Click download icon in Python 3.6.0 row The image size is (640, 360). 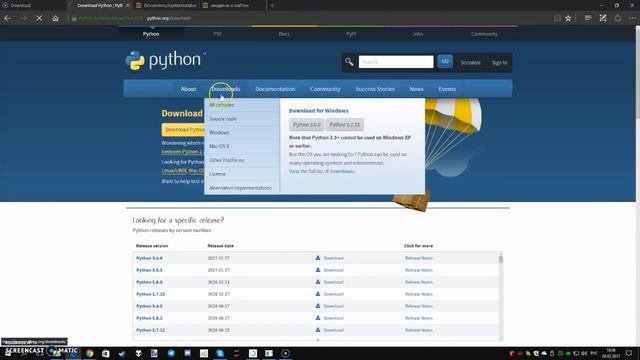[318, 282]
